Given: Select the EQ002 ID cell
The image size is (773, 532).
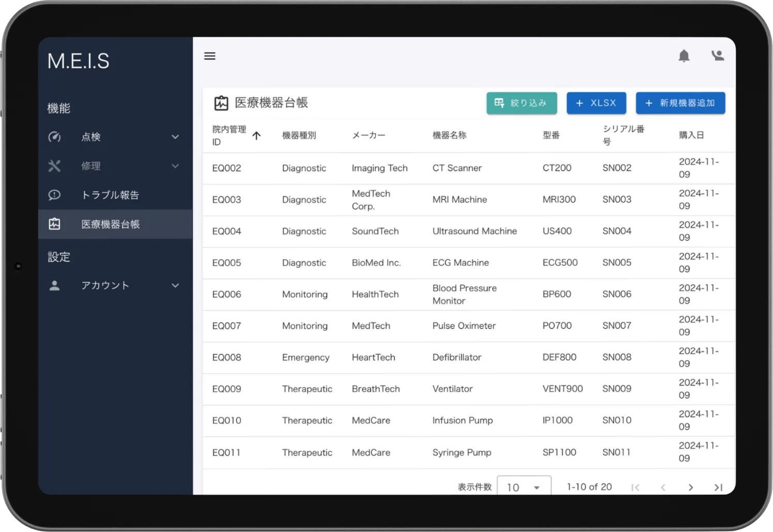Looking at the screenshot, I should point(226,168).
